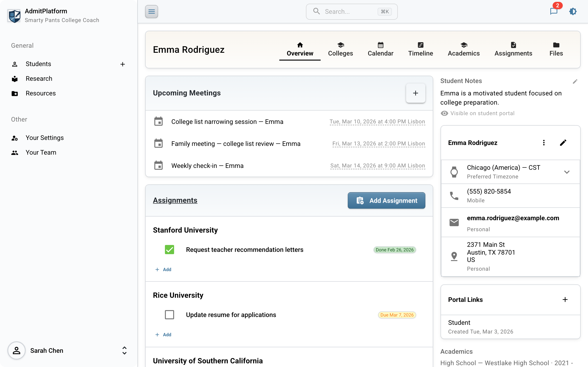Open Resources in the sidebar

(x=41, y=93)
